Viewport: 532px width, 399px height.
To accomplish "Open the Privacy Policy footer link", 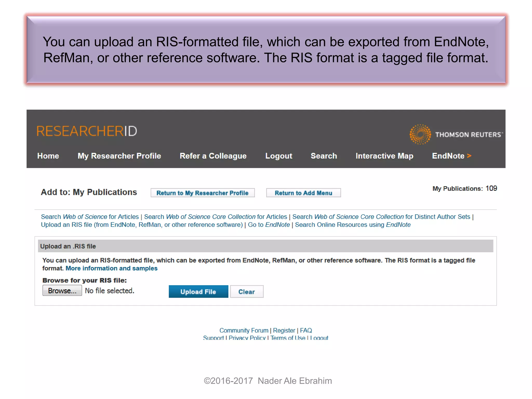I will click(x=247, y=338).
